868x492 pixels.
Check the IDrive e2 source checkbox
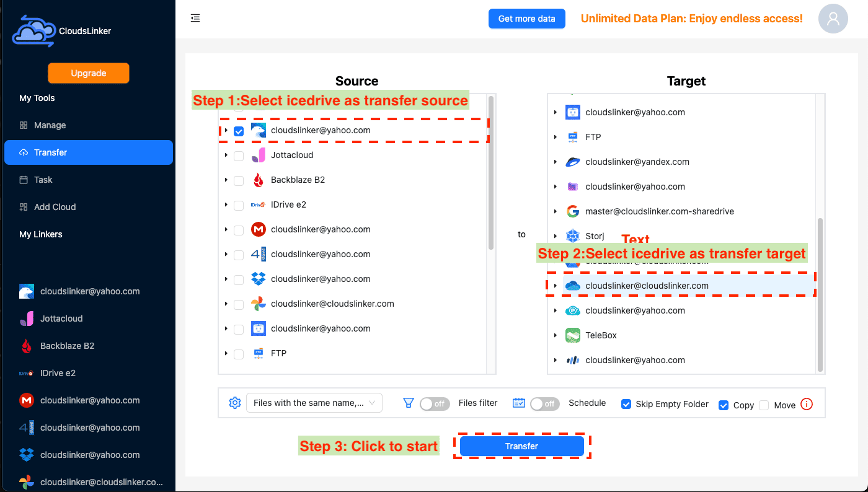(x=239, y=206)
